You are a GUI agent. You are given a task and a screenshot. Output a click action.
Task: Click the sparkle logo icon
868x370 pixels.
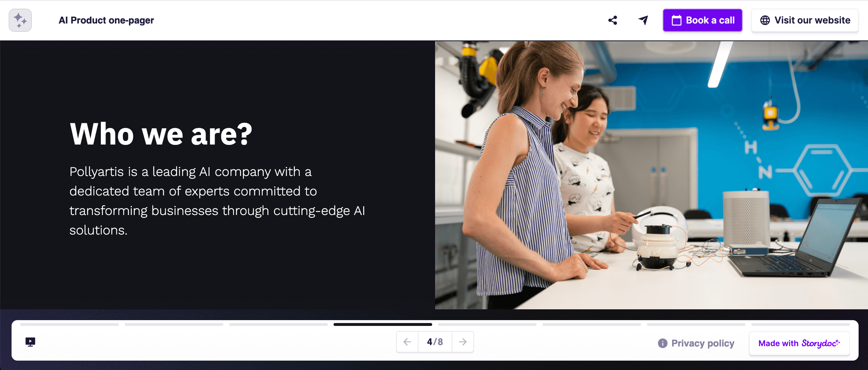[x=20, y=20]
